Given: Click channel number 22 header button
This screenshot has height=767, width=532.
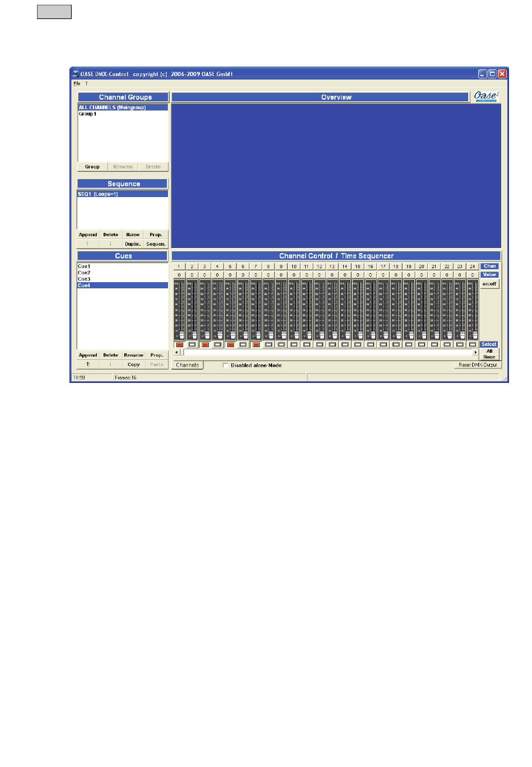Looking at the screenshot, I should pyautogui.click(x=447, y=266).
